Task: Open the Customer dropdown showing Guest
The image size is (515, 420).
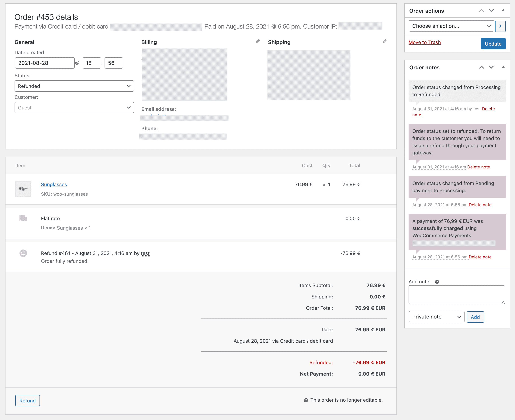Action: point(74,108)
